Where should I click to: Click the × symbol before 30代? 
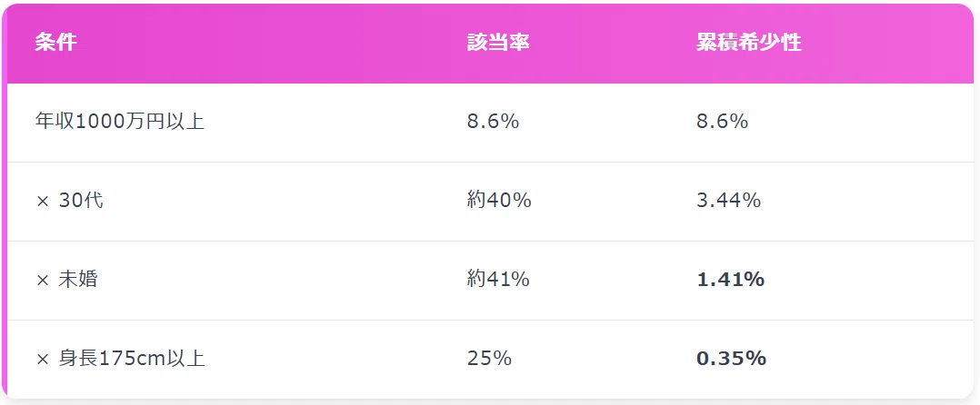click(43, 201)
